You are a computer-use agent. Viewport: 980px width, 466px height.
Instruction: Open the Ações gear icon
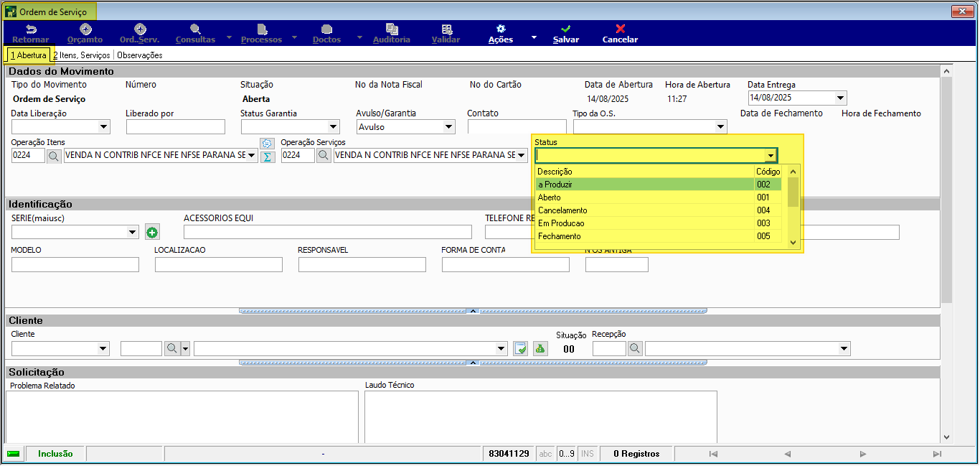click(501, 29)
